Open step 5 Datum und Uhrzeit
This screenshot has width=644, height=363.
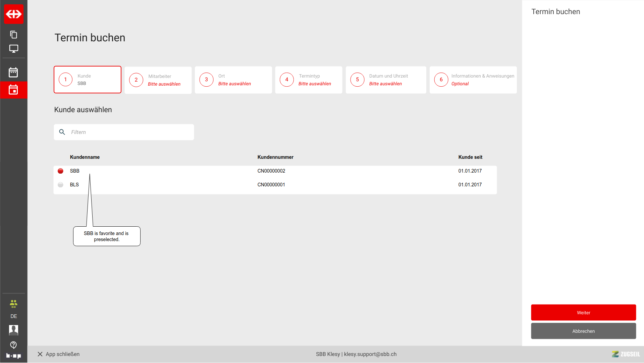tap(386, 80)
